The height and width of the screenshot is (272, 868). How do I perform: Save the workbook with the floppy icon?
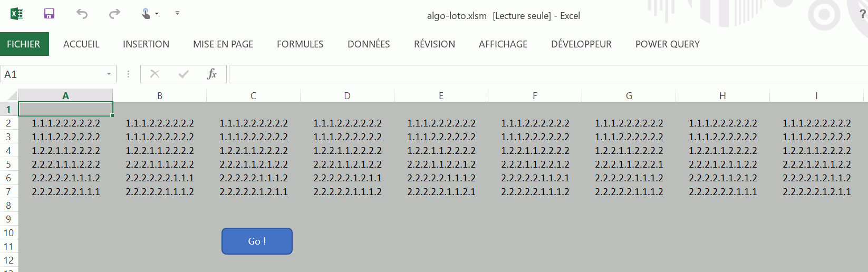tap(49, 14)
